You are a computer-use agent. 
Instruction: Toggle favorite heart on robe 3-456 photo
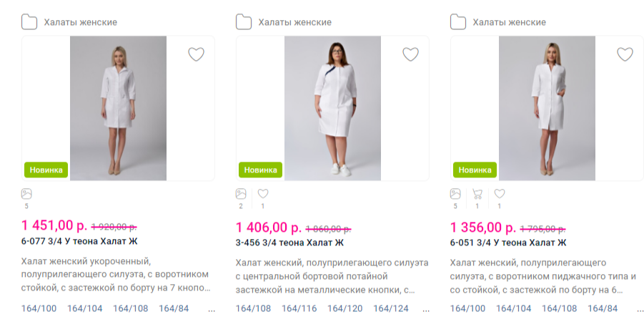click(410, 54)
